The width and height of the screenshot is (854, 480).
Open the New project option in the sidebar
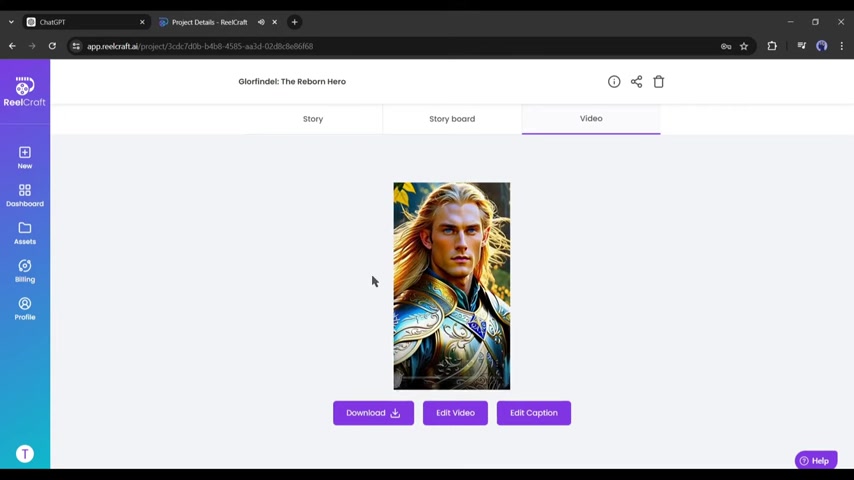pyautogui.click(x=25, y=157)
